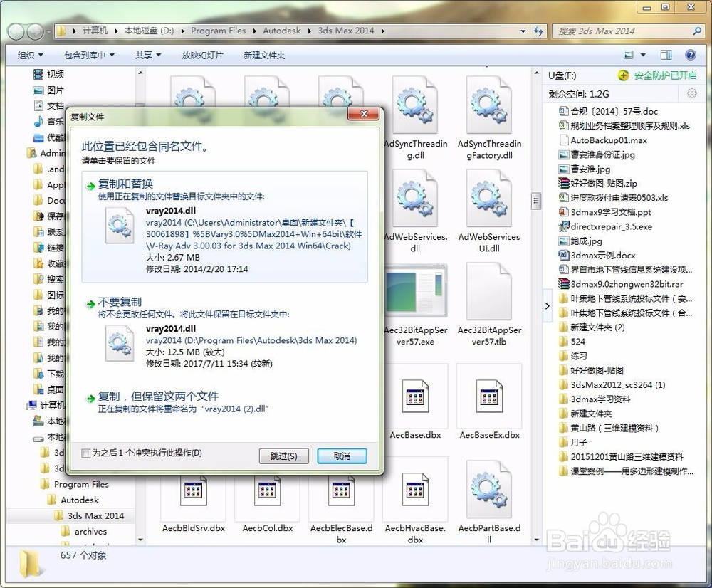Screen dimensions: 712x588
Task: Select AecbHvacBase.dbx file icon
Action: point(415,490)
